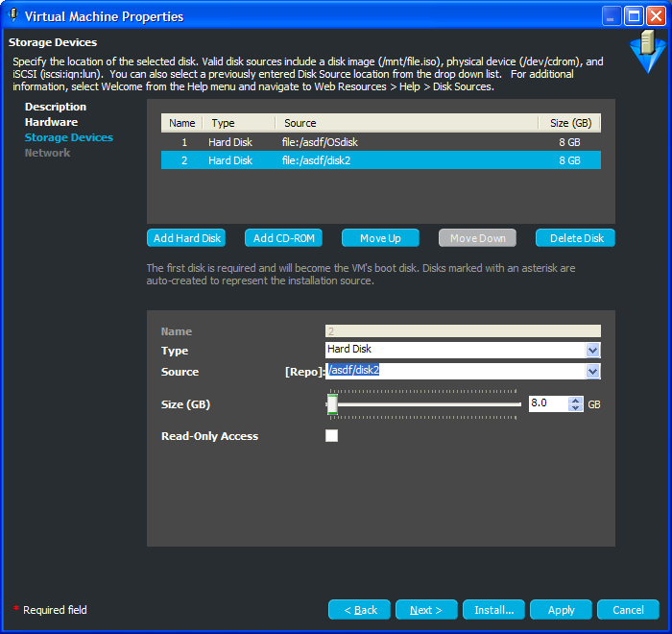Select disk row 1 file:/asdf/OSdisk
672x634 pixels.
[380, 142]
